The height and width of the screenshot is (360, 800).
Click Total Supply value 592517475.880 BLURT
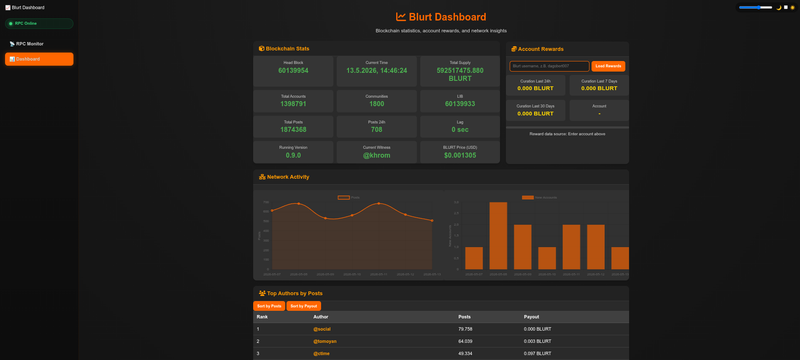coord(460,74)
